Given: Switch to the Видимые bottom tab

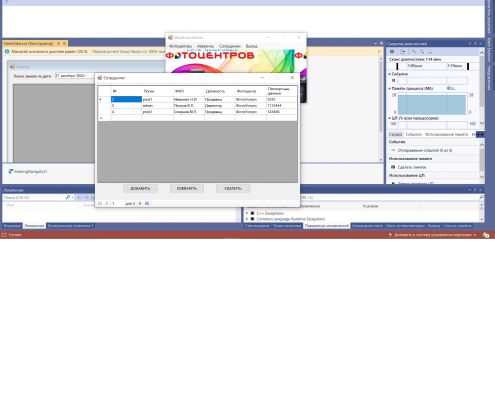Looking at the screenshot, I should click(12, 226).
